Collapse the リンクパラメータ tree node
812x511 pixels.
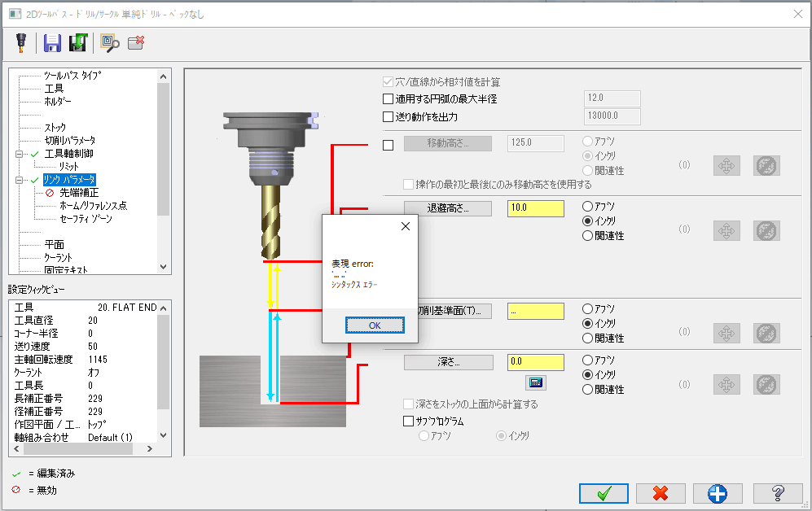[x=19, y=180]
